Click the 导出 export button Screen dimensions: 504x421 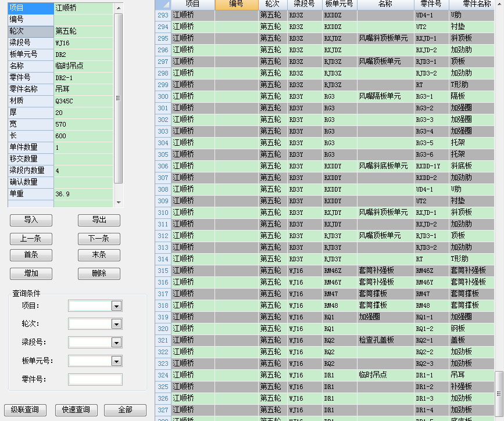(x=99, y=220)
